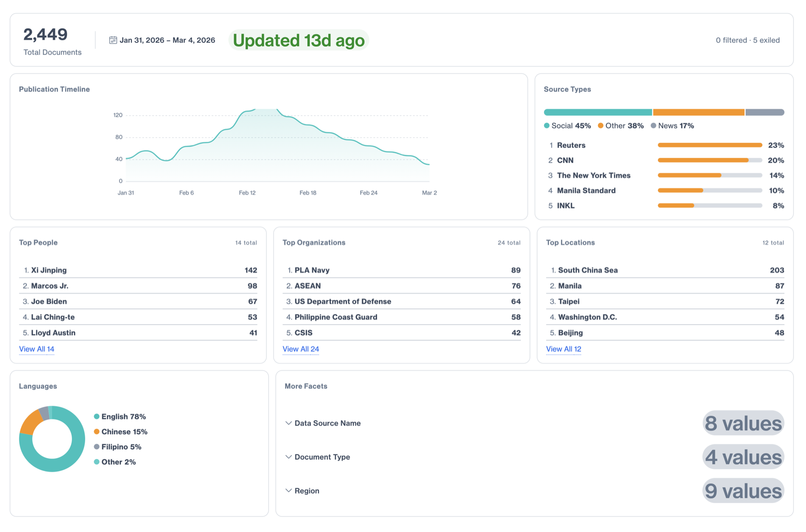Select Lai Ching-te row
This screenshot has width=806, height=532.
point(138,317)
